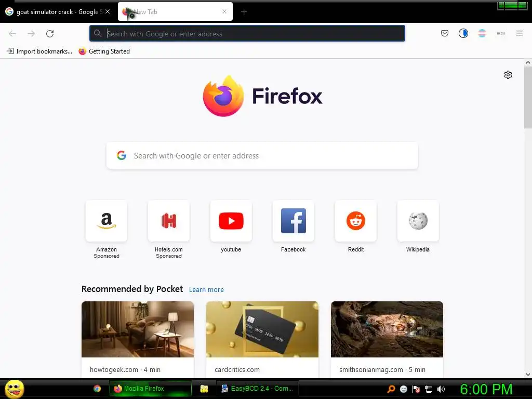Open new tab personalize settings gear

click(x=508, y=75)
